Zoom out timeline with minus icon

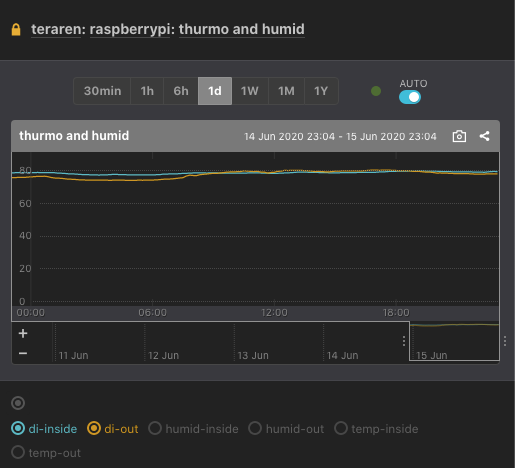23,353
